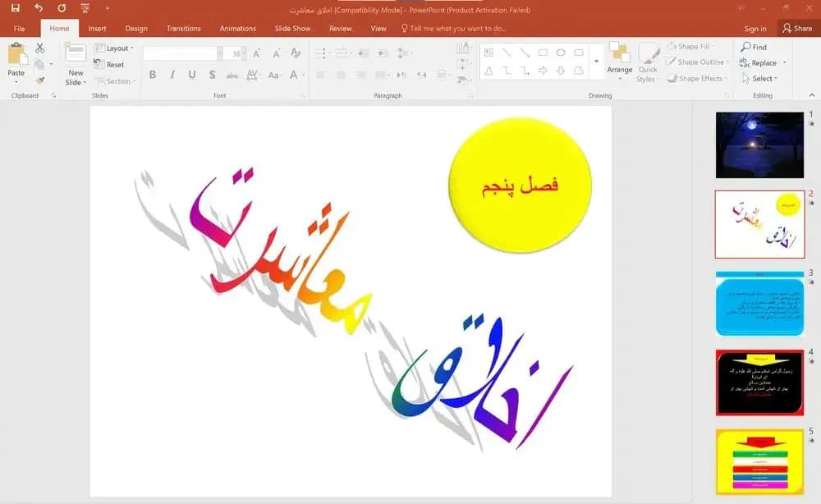The width and height of the screenshot is (821, 504).
Task: Open the font name combo box
Action: 182,53
